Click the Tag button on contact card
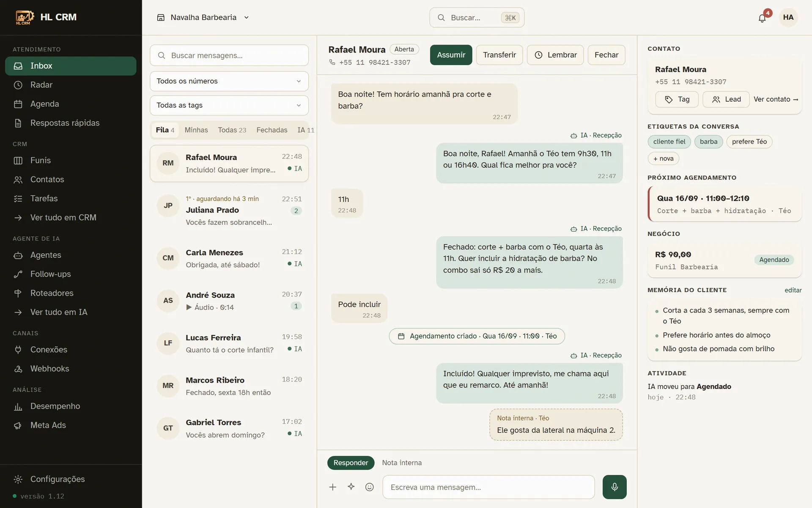This screenshot has width=812, height=508. 677,99
